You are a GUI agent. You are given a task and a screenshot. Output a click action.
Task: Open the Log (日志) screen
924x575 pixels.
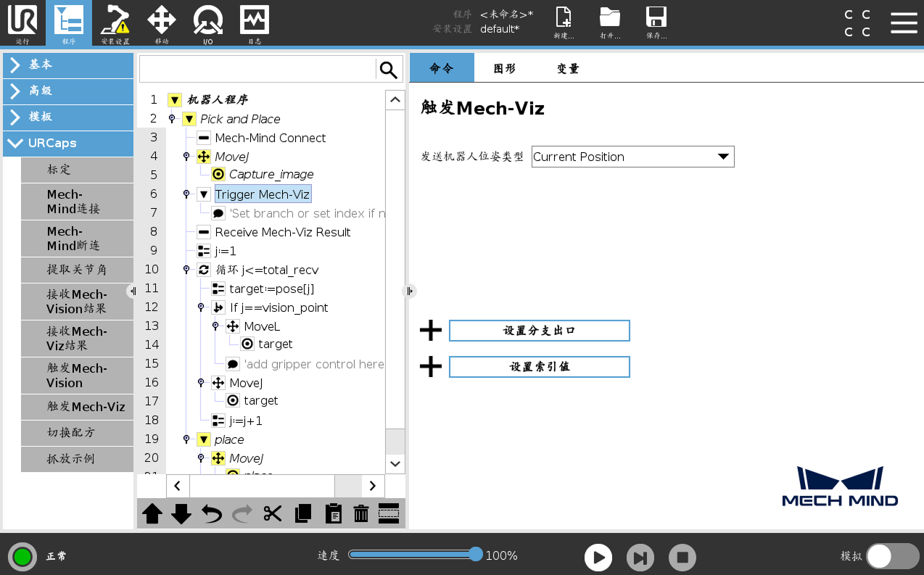coord(255,23)
